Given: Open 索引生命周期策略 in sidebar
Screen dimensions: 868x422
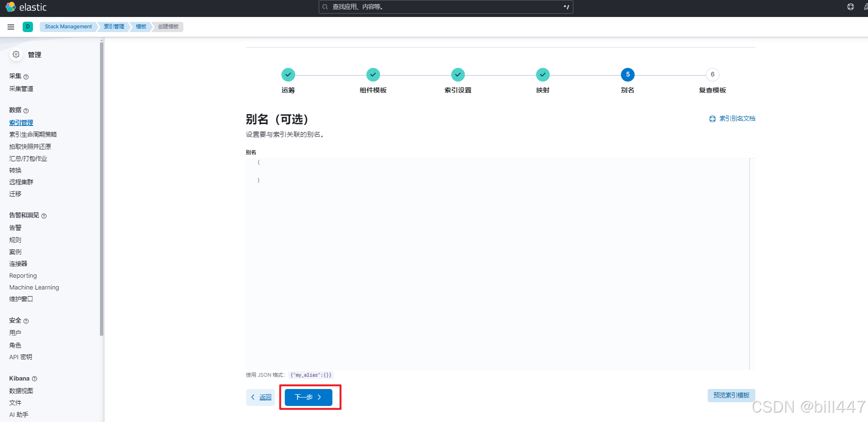Looking at the screenshot, I should (x=33, y=134).
